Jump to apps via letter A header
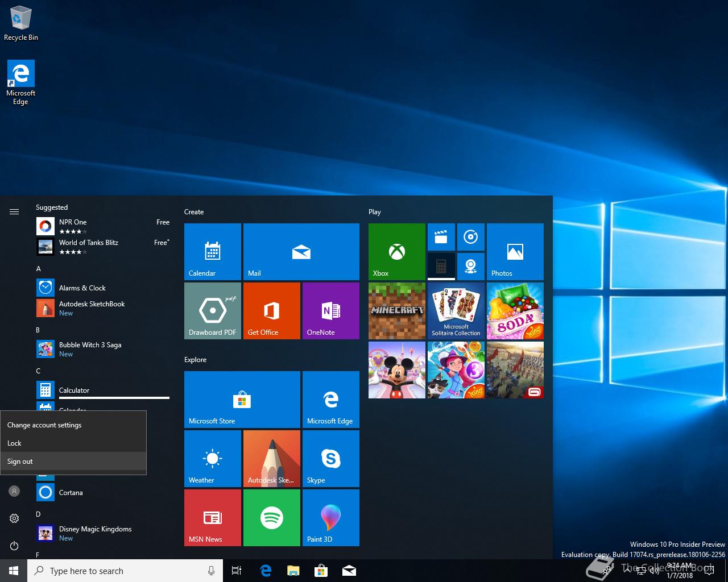Viewport: 728px width, 582px height. (39, 268)
